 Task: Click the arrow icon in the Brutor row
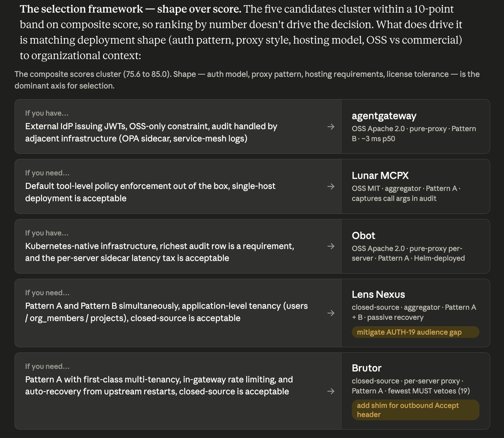[331, 391]
